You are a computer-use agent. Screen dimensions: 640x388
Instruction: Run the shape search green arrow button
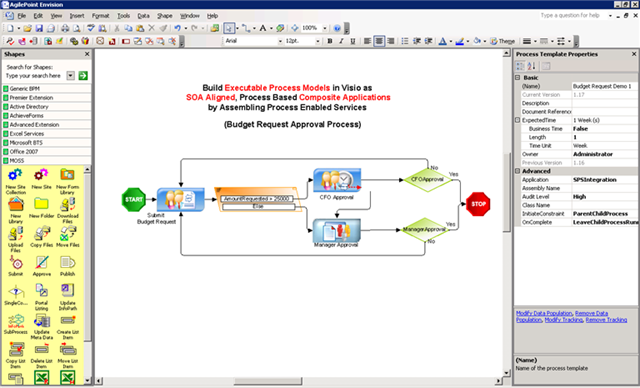click(x=83, y=76)
